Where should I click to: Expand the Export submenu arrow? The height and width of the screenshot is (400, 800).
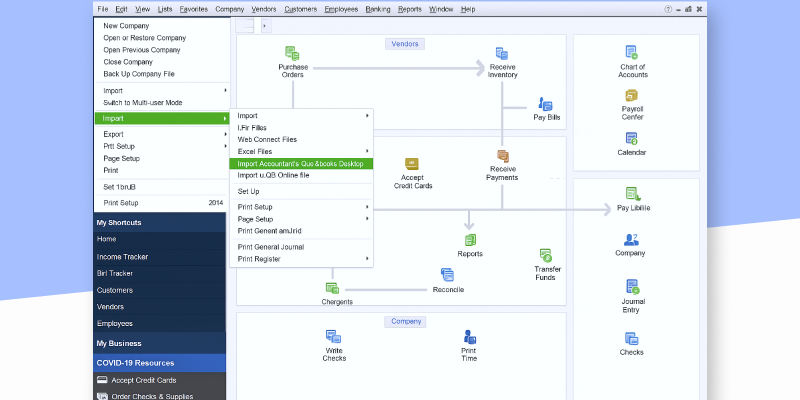(225, 134)
